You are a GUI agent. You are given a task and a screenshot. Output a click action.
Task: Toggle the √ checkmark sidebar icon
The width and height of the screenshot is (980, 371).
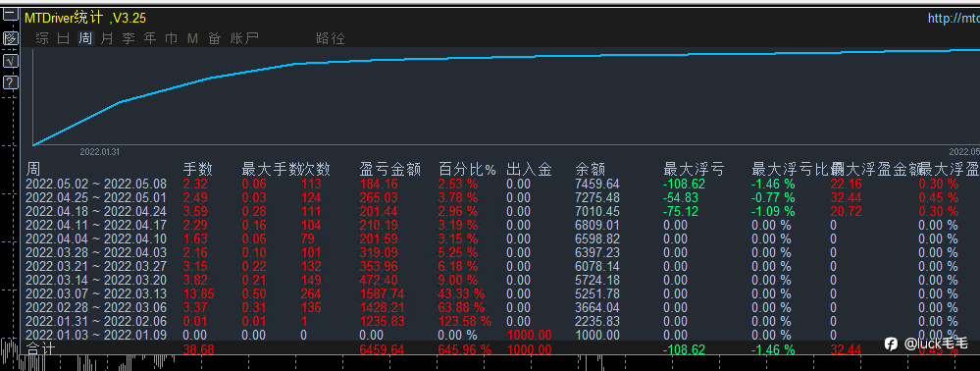(x=11, y=61)
